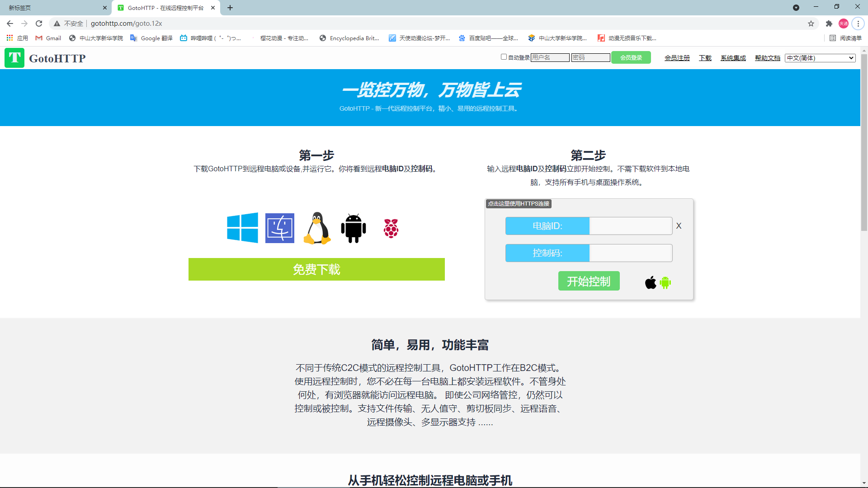Click the 会员注册 link

point(677,58)
